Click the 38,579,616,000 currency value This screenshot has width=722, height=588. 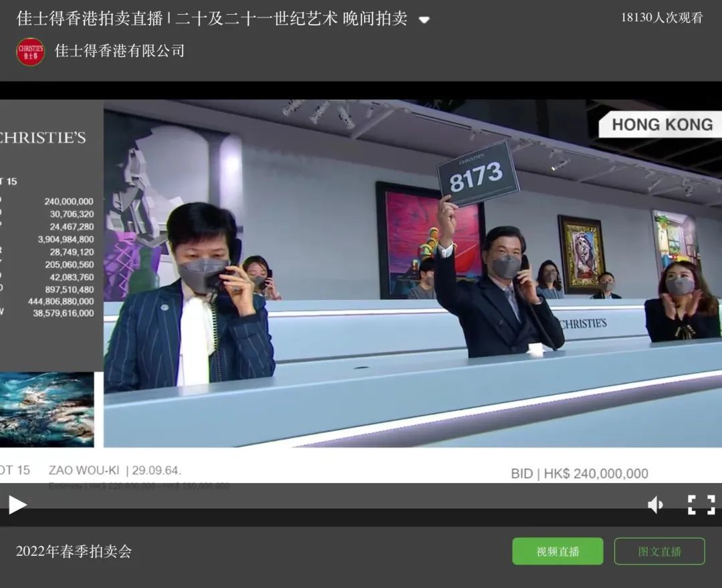click(x=63, y=313)
